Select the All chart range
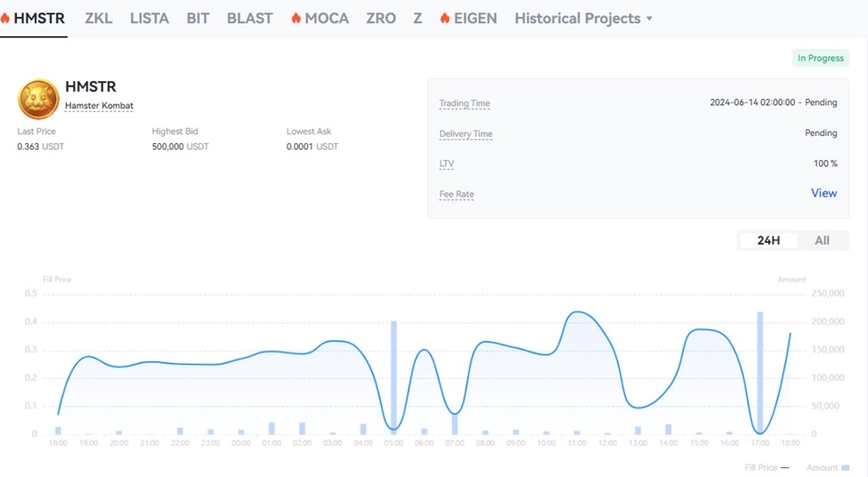This screenshot has height=477, width=868. (x=822, y=240)
